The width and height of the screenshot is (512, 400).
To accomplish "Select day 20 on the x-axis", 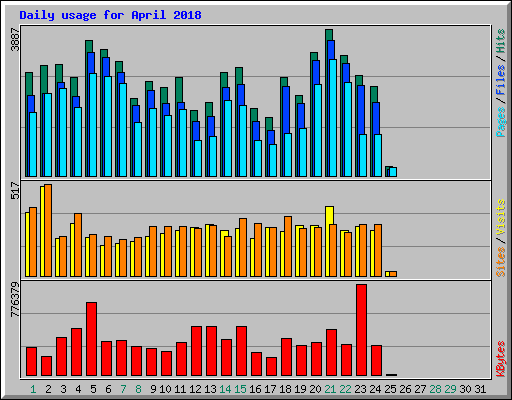I will (315, 389).
